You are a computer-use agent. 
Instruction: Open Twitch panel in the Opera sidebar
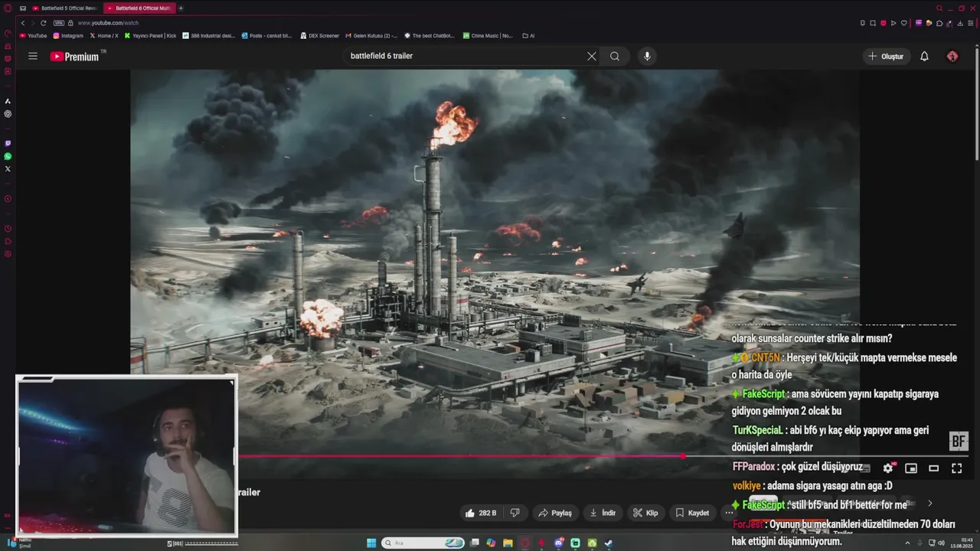point(8,143)
